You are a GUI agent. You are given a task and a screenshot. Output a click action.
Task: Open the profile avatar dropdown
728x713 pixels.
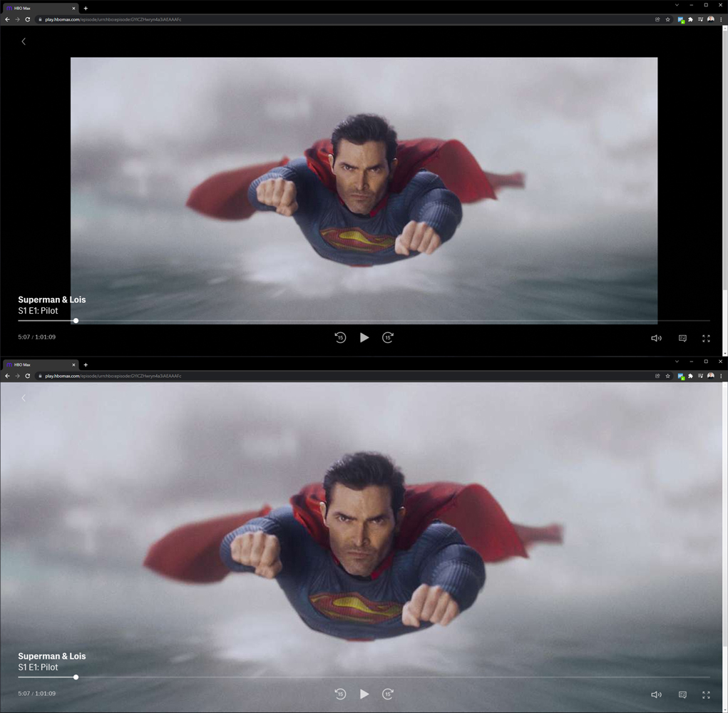click(711, 19)
